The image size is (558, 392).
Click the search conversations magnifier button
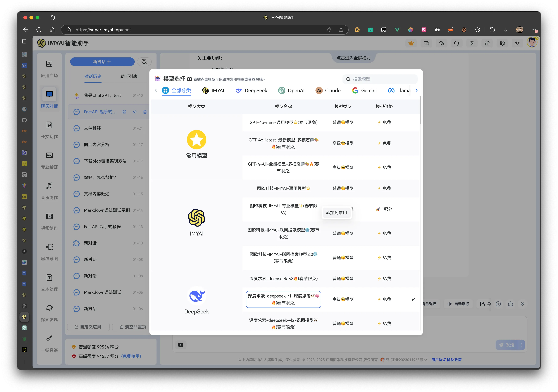click(144, 62)
